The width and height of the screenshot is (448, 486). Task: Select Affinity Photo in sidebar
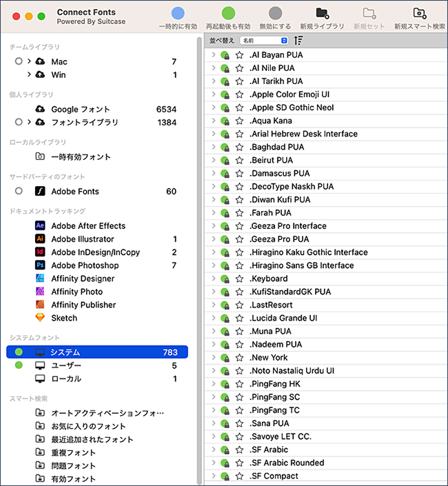77,292
